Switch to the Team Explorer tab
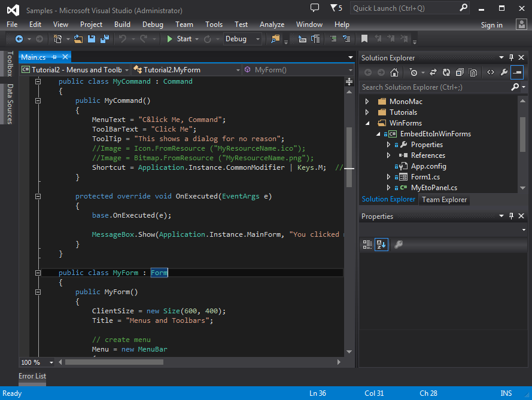Image resolution: width=532 pixels, height=400 pixels. click(444, 199)
